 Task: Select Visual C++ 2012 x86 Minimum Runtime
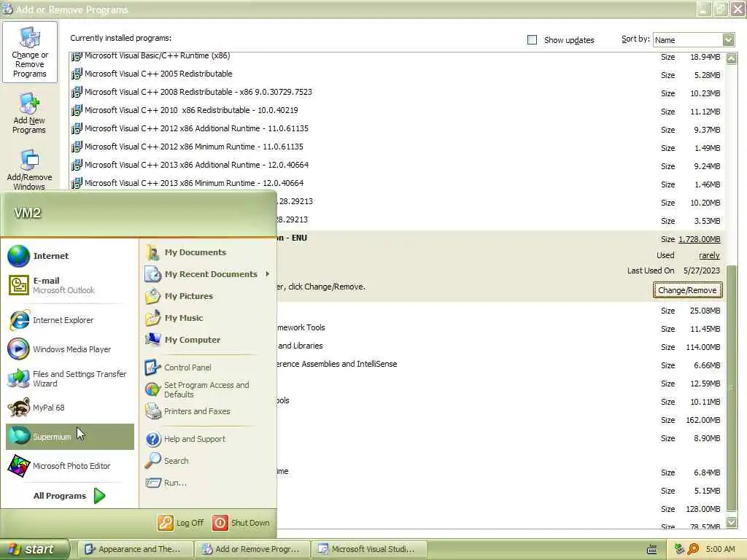[x=398, y=147]
